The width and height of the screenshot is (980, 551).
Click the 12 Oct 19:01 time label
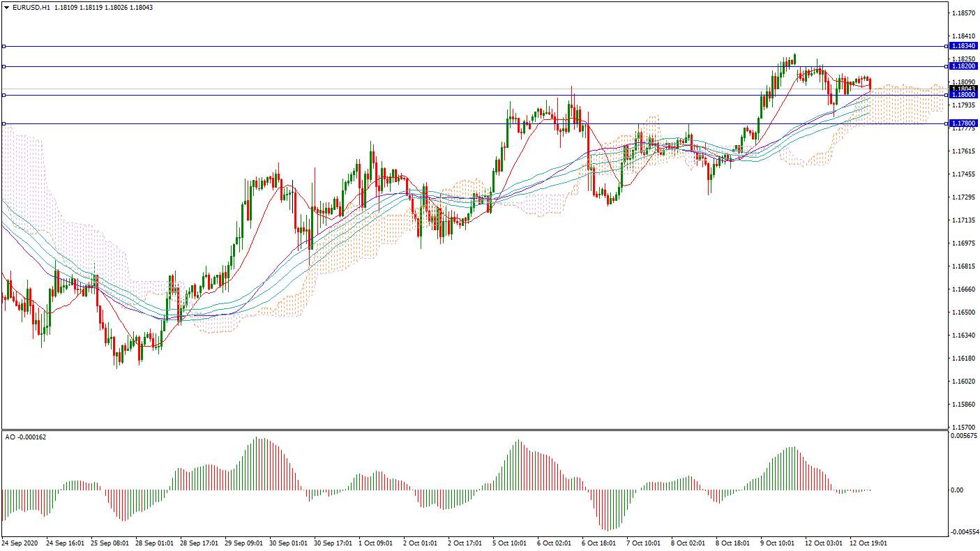869,543
